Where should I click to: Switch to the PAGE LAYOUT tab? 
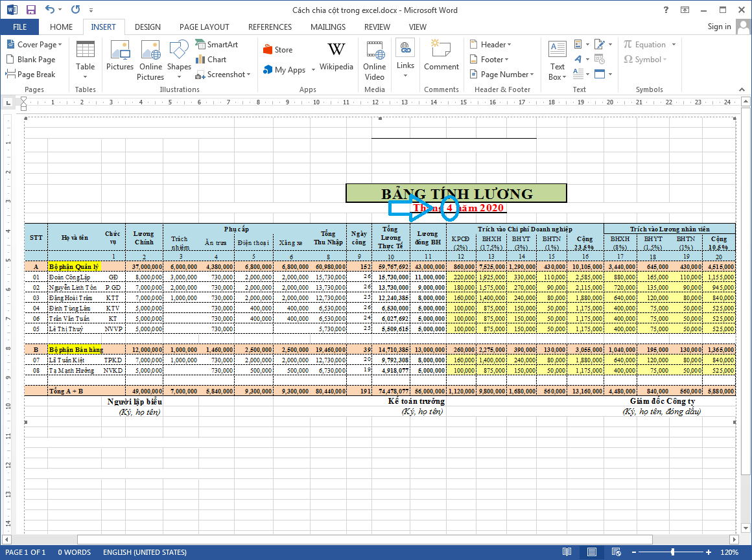[204, 27]
